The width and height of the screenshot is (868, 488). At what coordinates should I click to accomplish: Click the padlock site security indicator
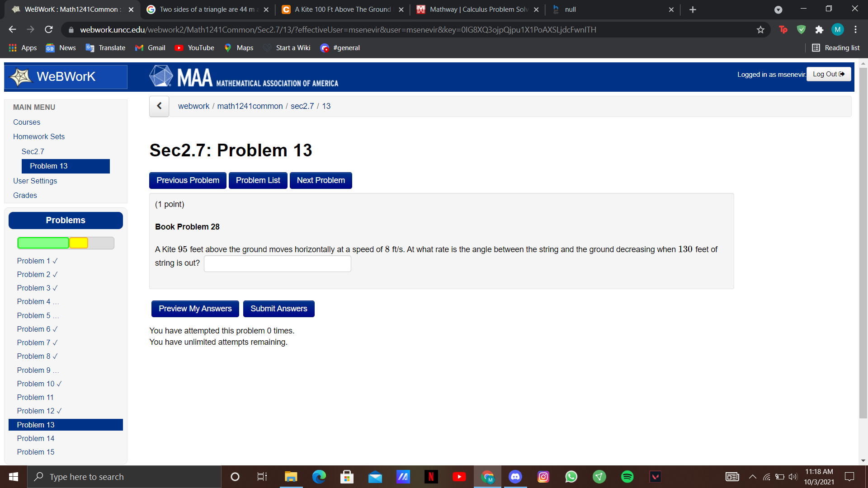71,29
